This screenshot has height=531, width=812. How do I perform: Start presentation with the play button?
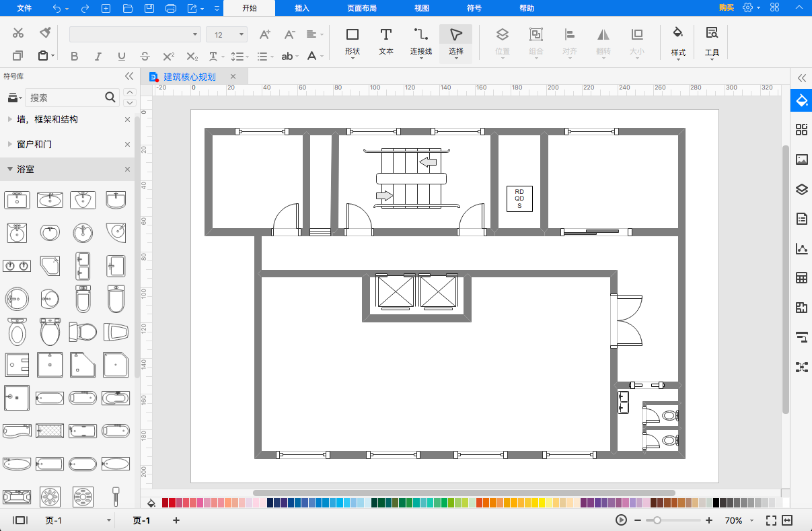click(621, 520)
